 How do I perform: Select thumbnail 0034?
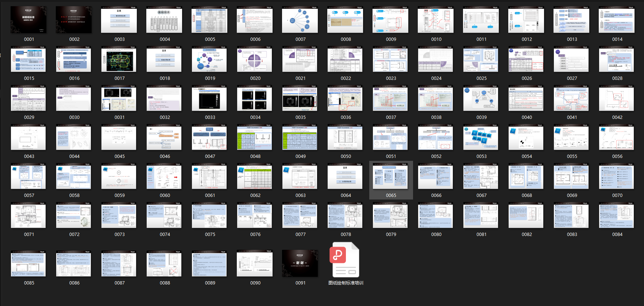255,98
